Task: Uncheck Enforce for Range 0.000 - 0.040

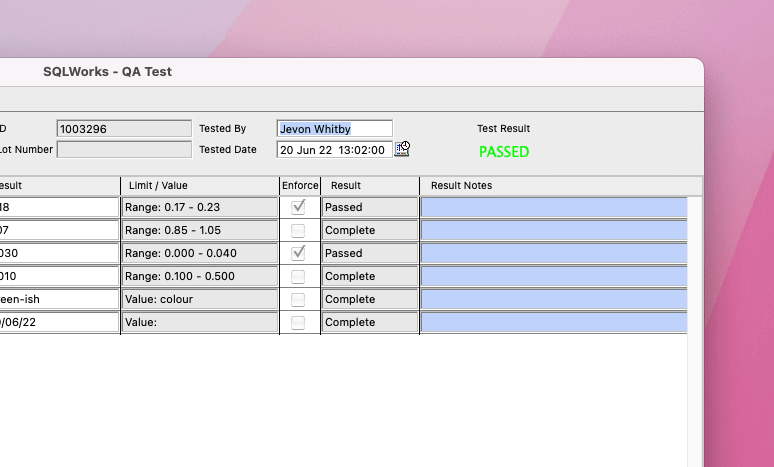Action: (x=298, y=253)
